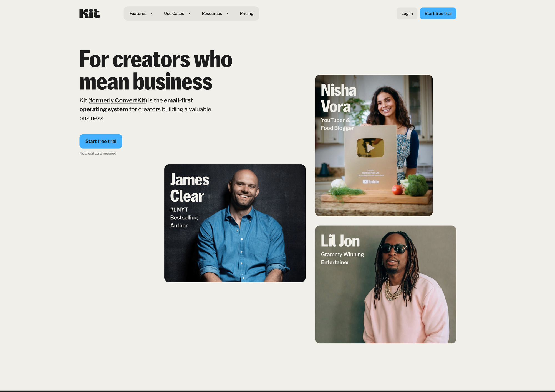Follow the formerly ConvertKit link
Viewport: 555px width, 392px height.
pos(118,100)
